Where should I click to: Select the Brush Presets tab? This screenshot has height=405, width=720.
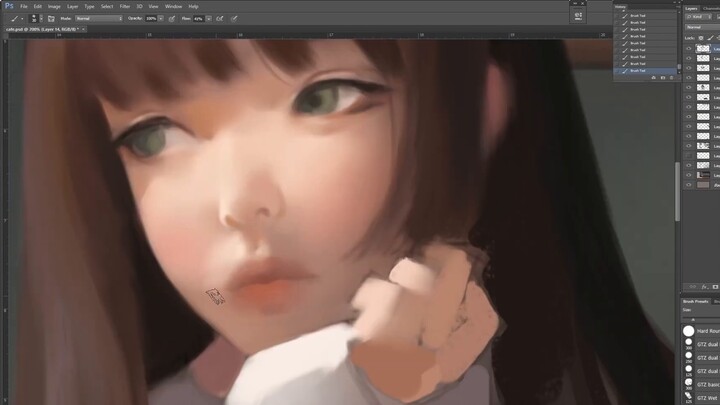[x=696, y=301]
